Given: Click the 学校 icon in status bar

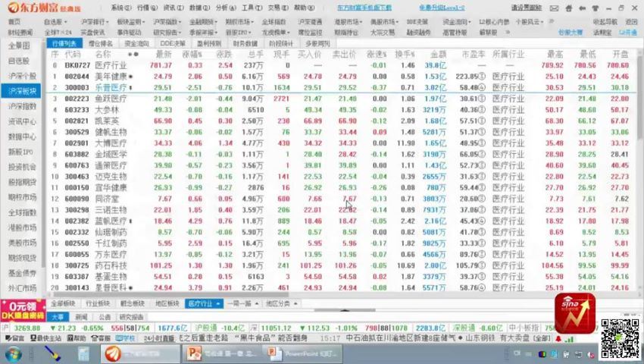Looking at the screenshot, I should click(125, 338).
